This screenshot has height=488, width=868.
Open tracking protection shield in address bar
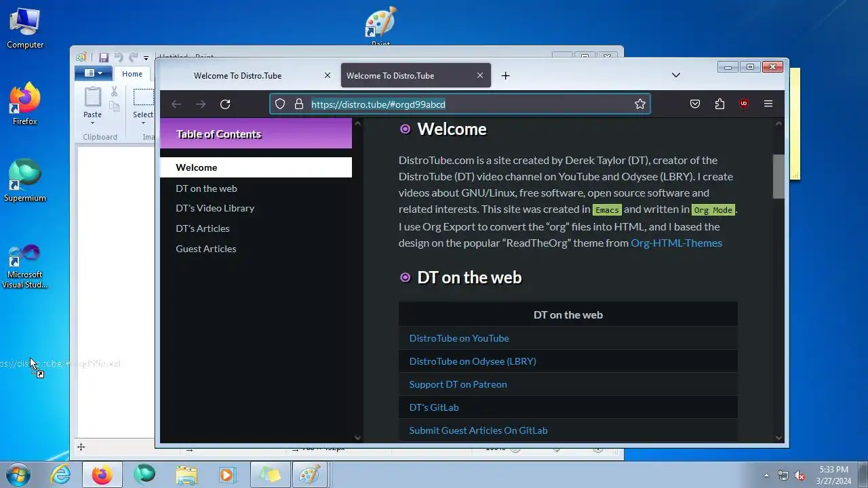(280, 104)
